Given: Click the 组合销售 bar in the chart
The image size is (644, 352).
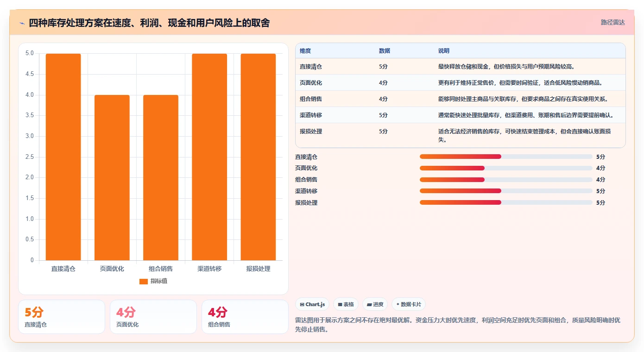Looking at the screenshot, I should [x=161, y=178].
